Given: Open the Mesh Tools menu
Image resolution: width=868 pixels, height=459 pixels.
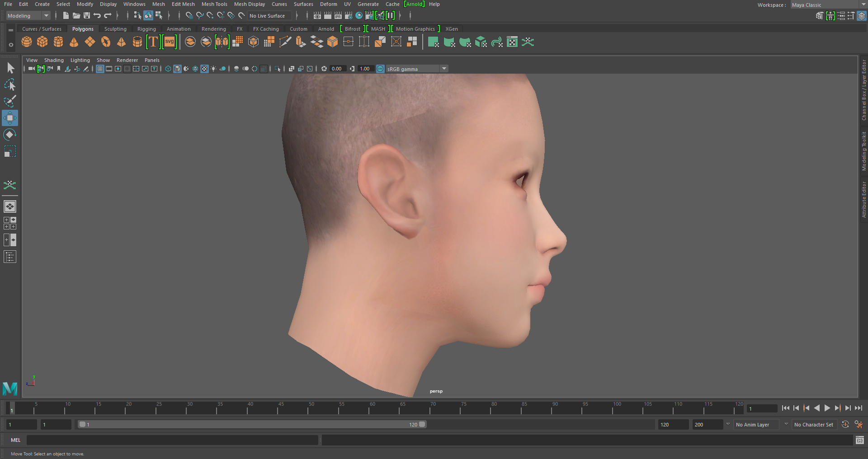Looking at the screenshot, I should point(214,4).
